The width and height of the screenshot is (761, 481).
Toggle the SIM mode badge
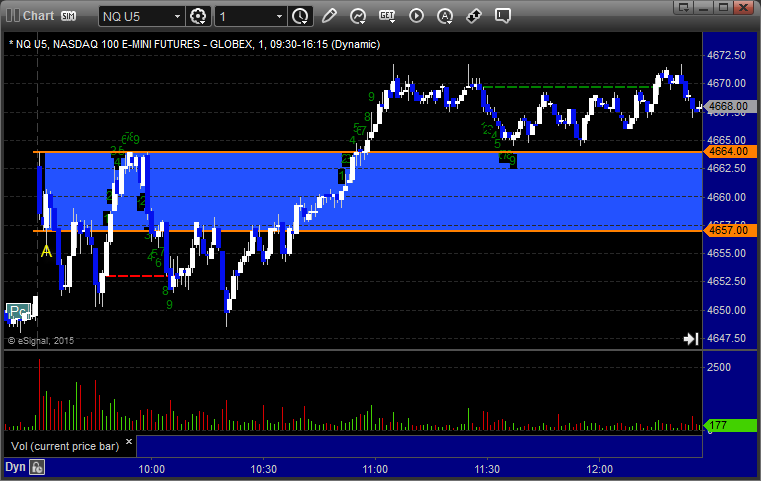(68, 16)
